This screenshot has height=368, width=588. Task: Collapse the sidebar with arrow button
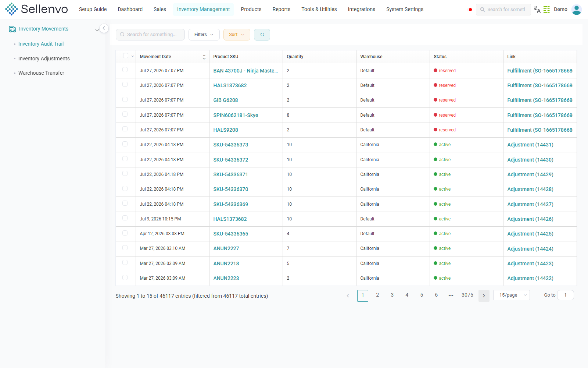tap(104, 28)
